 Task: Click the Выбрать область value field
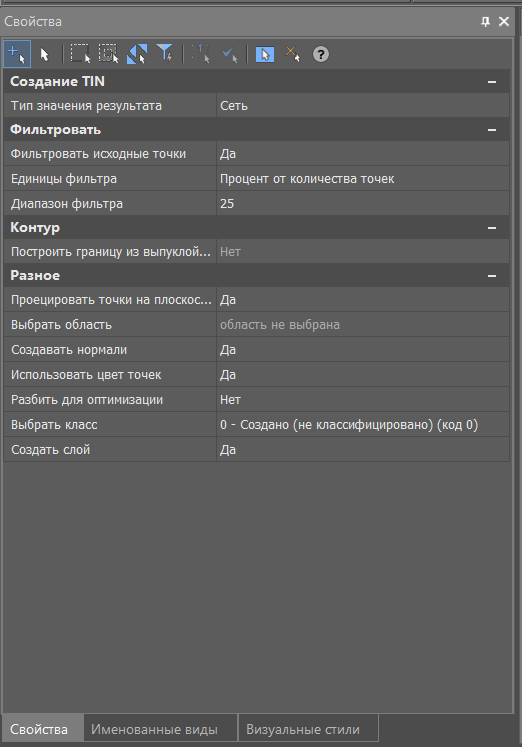click(362, 325)
